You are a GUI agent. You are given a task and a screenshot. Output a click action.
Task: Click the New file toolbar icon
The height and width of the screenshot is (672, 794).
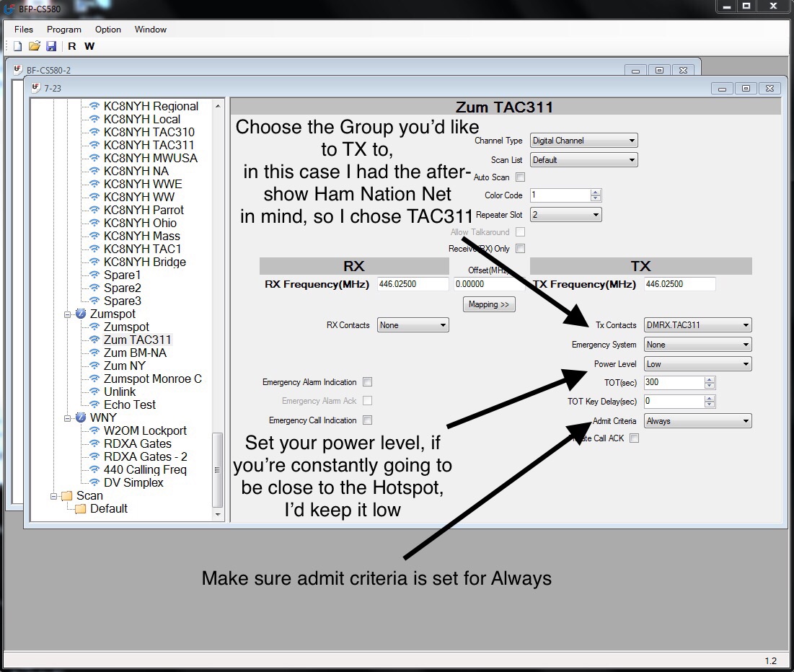[x=18, y=46]
